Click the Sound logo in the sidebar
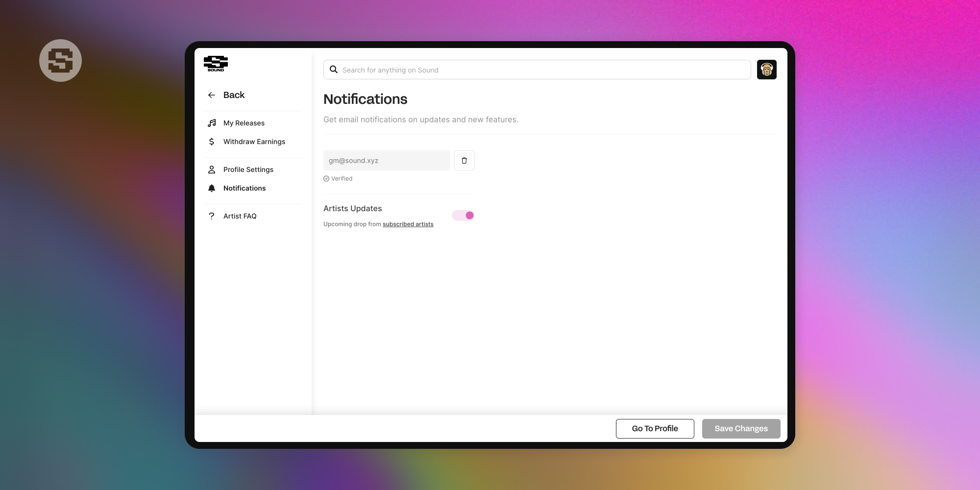The image size is (980, 490). pos(216,64)
